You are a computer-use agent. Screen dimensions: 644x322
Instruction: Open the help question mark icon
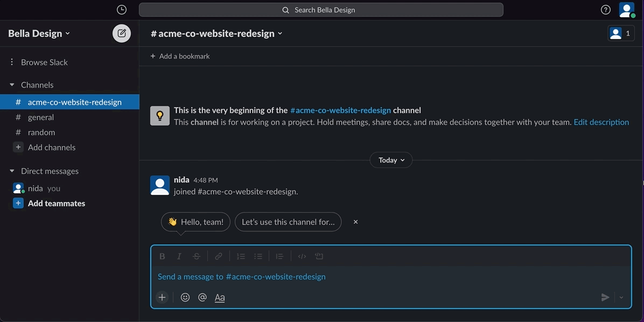tap(606, 10)
